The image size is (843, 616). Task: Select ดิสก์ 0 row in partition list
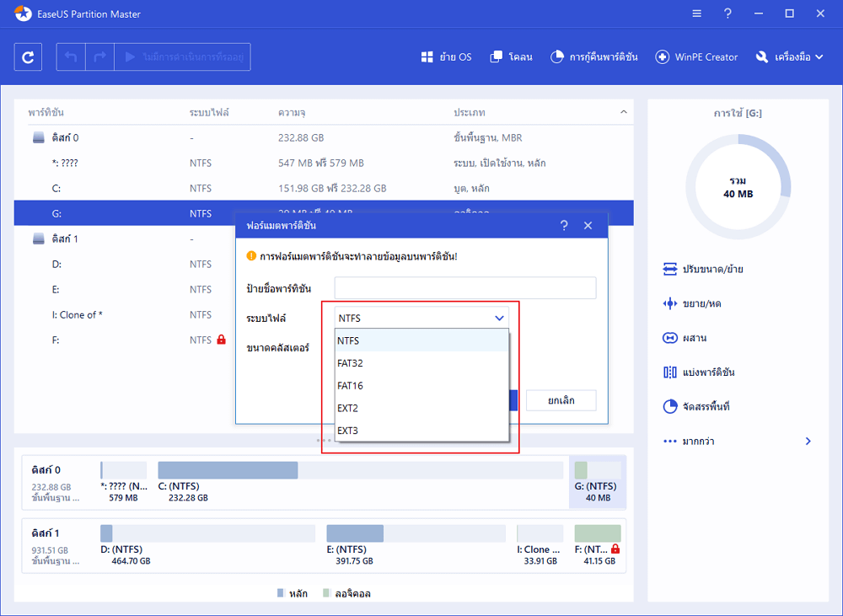[x=324, y=137]
